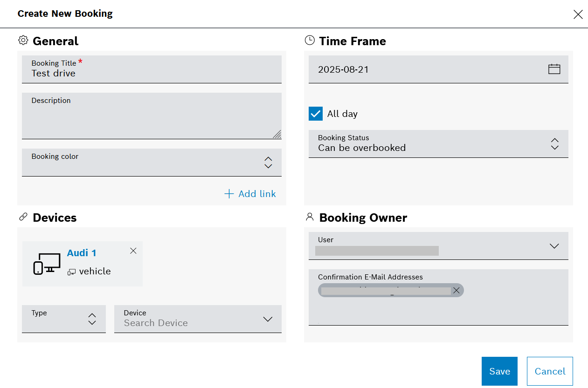Expand the Search Device dropdown
588x388 pixels.
(x=268, y=319)
